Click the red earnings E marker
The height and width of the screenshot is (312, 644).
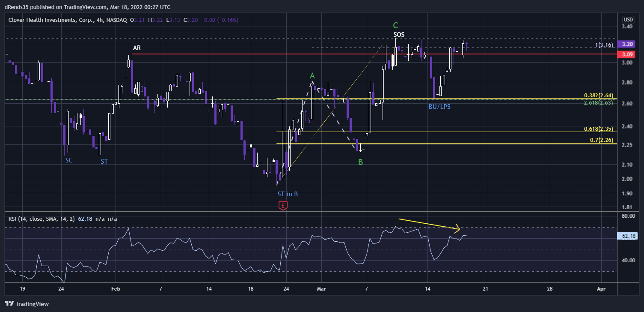[283, 205]
